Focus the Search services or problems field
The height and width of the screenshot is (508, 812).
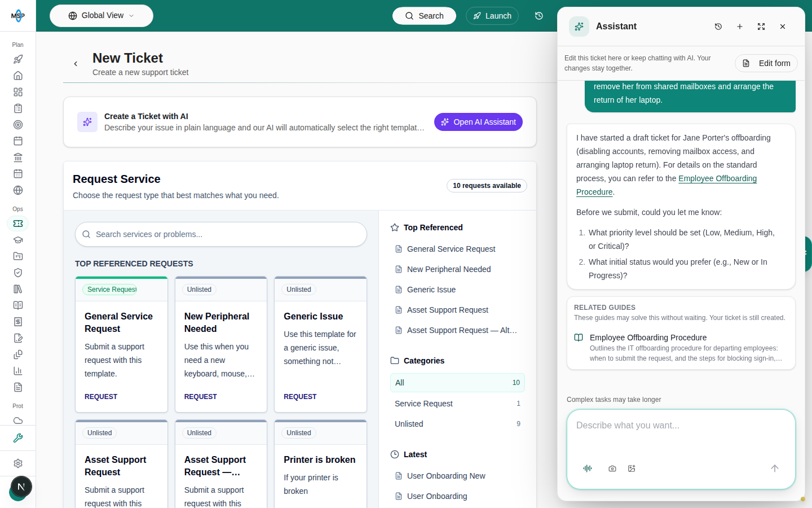click(x=221, y=234)
